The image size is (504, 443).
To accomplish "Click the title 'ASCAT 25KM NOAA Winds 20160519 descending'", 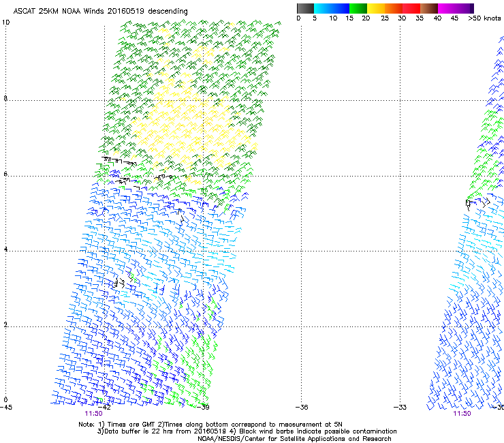I will click(100, 12).
